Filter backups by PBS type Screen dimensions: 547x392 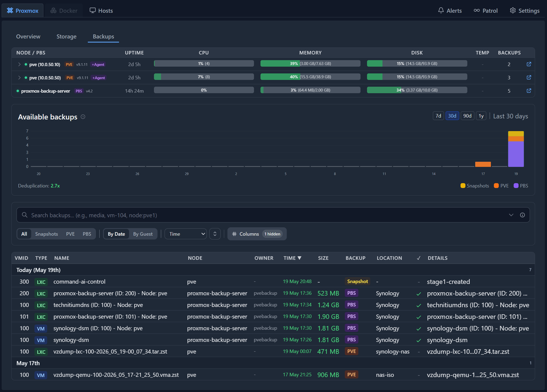tap(87, 234)
